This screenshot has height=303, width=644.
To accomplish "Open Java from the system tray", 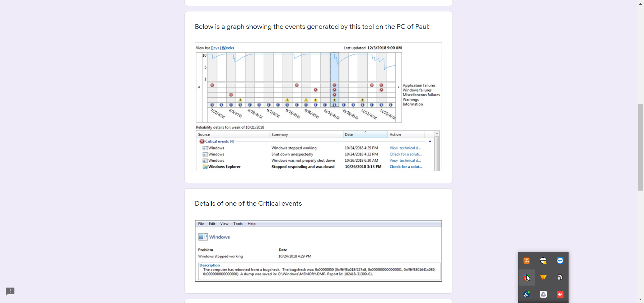I will pos(527,261).
